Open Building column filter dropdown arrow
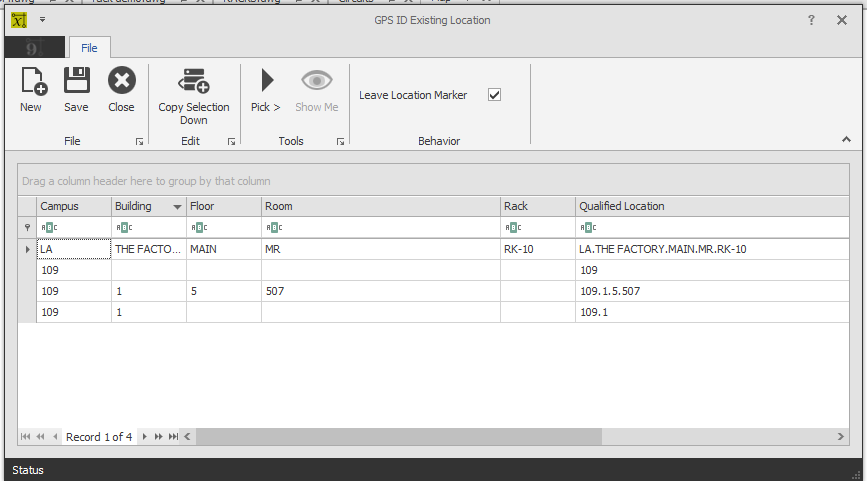This screenshot has width=867, height=481. click(177, 207)
